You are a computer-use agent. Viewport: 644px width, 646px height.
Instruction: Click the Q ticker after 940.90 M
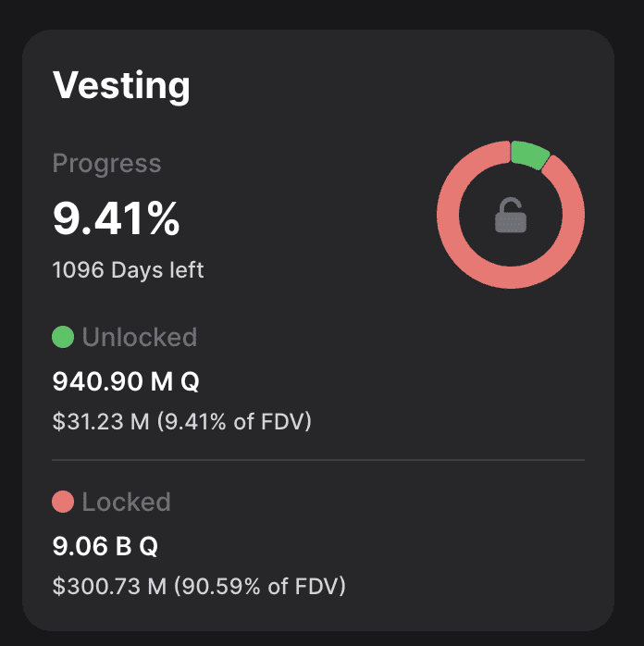tap(192, 380)
